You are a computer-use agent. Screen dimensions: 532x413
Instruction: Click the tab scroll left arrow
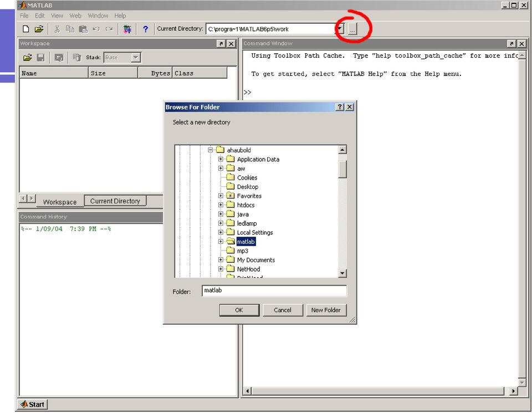click(23, 198)
